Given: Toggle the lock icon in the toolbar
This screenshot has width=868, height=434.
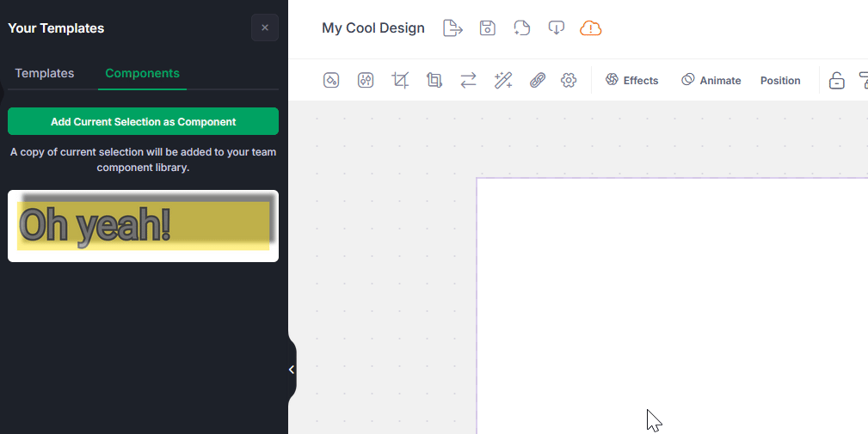Looking at the screenshot, I should click(836, 81).
